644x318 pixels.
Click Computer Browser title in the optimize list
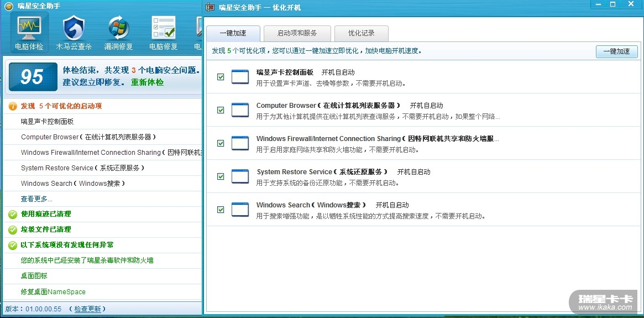click(328, 106)
